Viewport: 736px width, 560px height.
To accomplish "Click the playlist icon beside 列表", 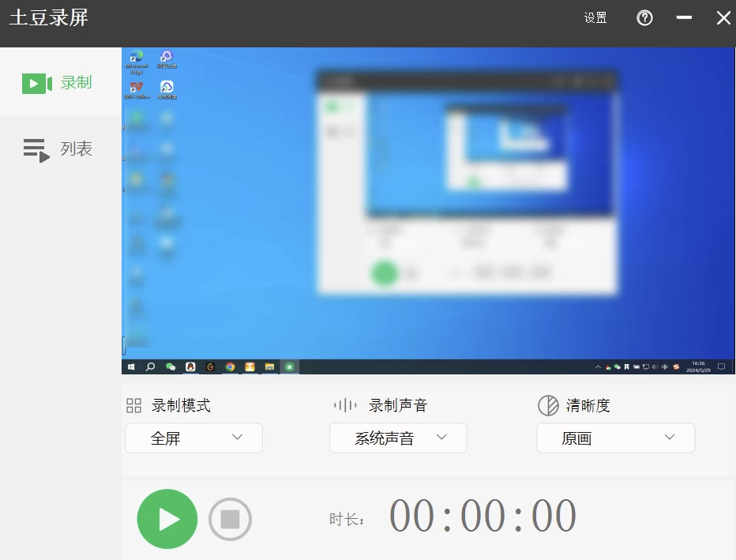I will 36,149.
